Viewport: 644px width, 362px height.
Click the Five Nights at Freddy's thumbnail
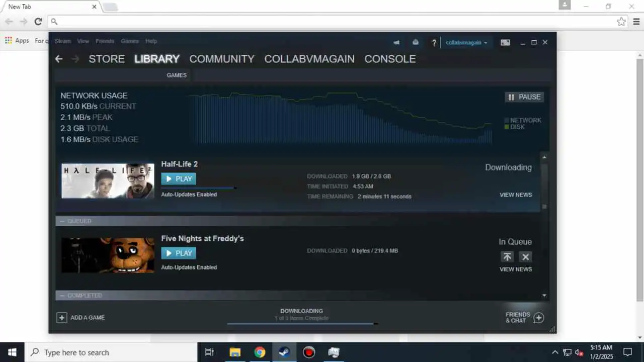point(108,255)
